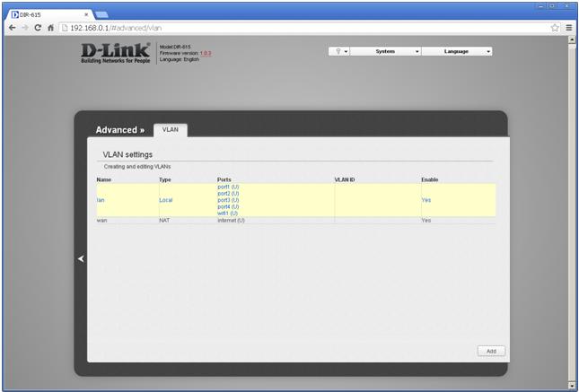Click the D-Link logo
Screen dimensions: 579x392
[117, 53]
